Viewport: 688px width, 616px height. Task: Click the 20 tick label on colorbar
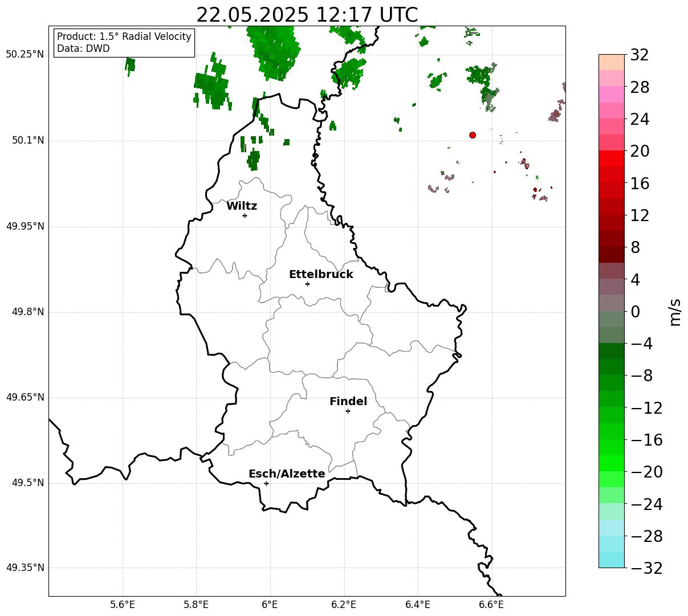point(640,152)
